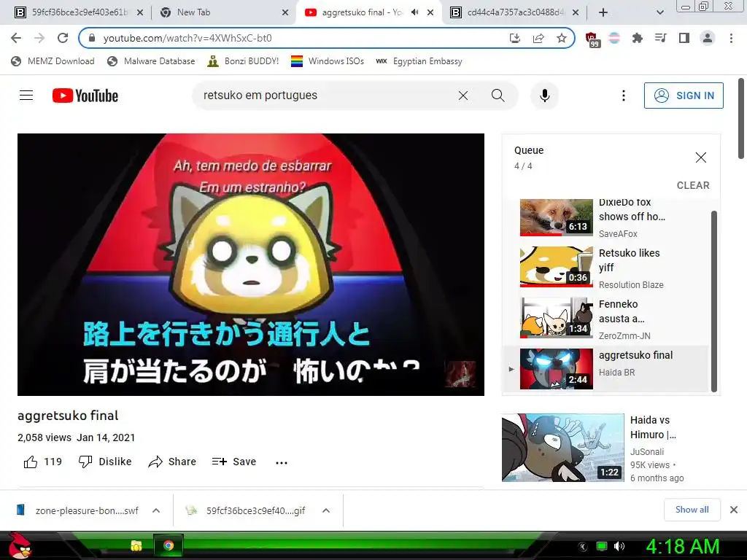Save video to a playlist
This screenshot has height=560, width=747.
point(234,462)
